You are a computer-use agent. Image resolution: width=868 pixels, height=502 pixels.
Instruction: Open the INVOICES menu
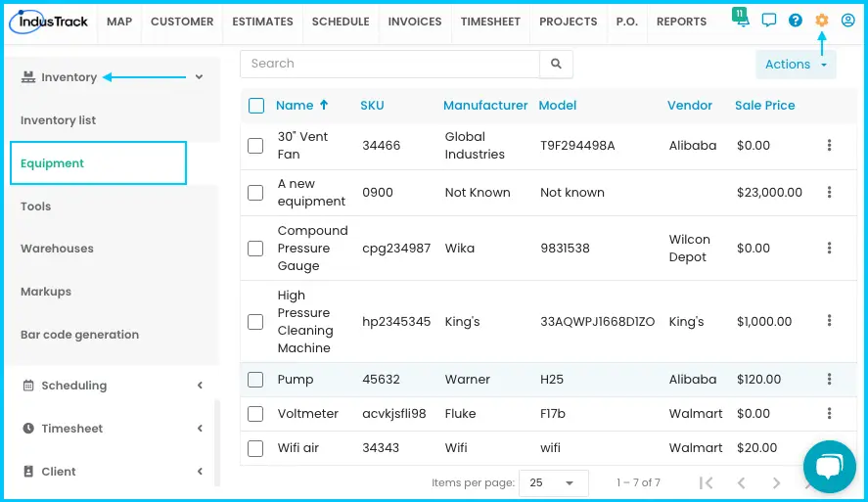tap(415, 22)
